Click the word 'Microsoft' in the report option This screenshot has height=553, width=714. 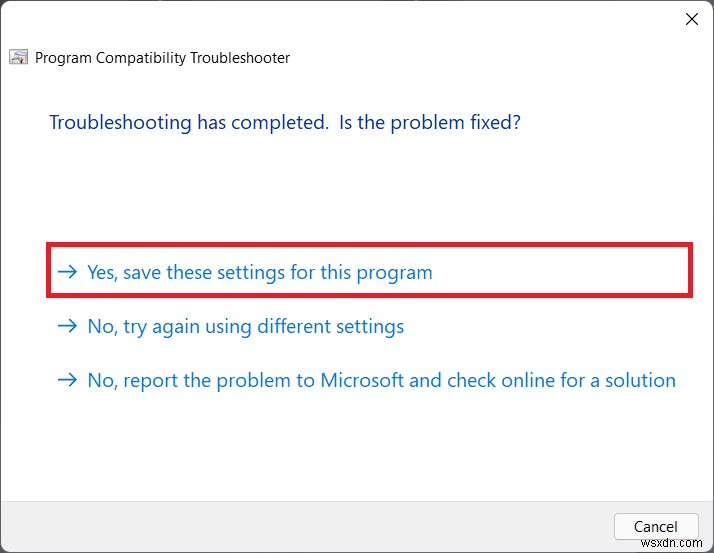tap(362, 380)
